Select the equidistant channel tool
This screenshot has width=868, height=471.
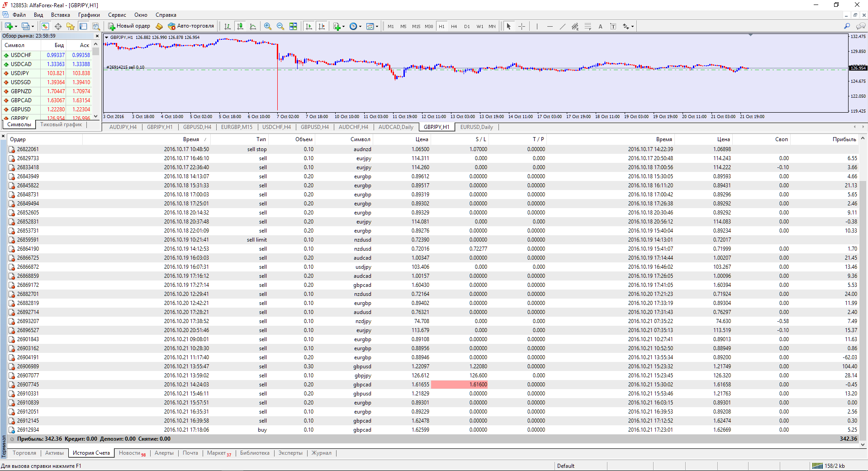[x=575, y=26]
